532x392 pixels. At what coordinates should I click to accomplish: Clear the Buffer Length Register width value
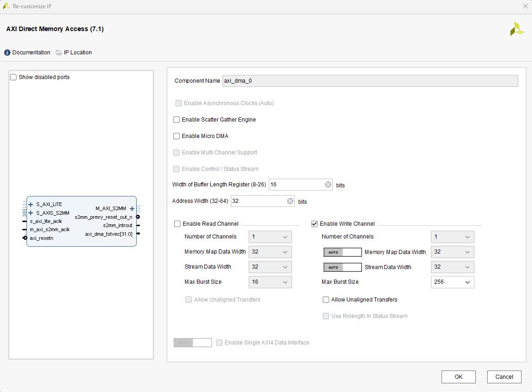pos(328,185)
